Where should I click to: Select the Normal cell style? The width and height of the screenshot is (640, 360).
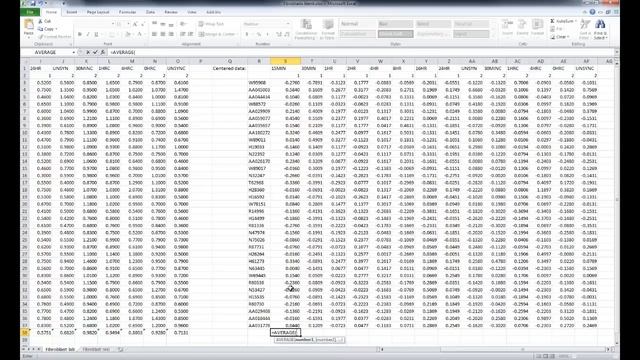[357, 24]
